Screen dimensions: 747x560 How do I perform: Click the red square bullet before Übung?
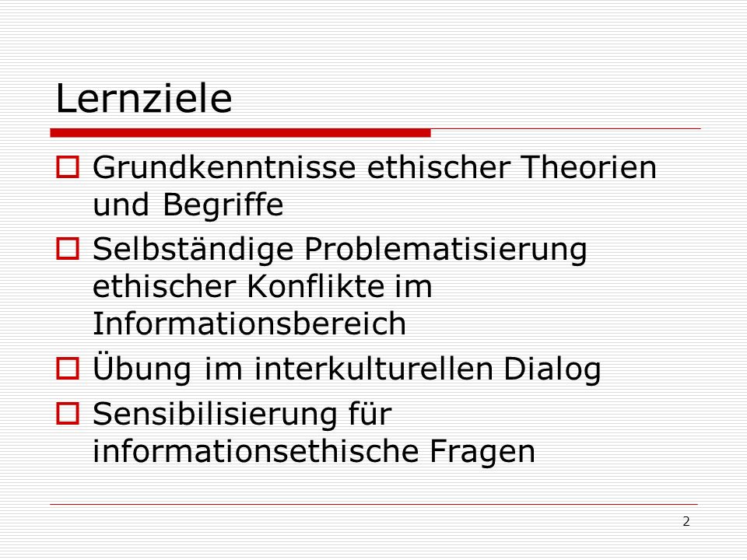(68, 369)
